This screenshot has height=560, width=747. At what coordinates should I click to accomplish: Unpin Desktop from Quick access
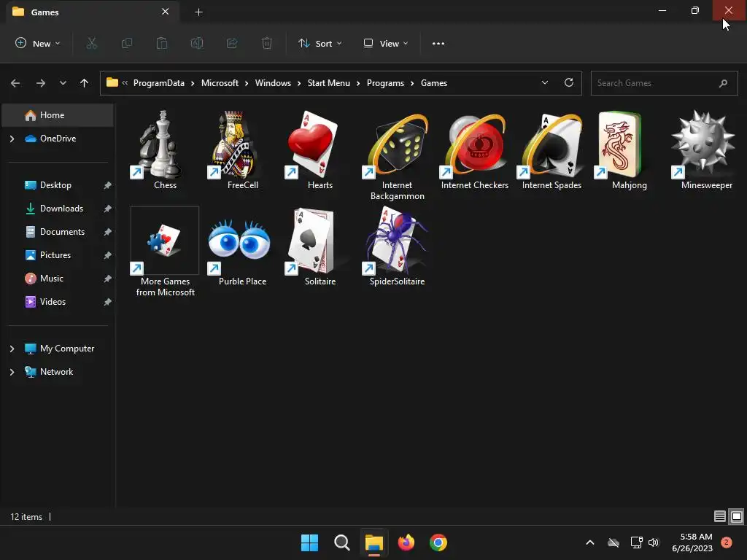click(108, 185)
